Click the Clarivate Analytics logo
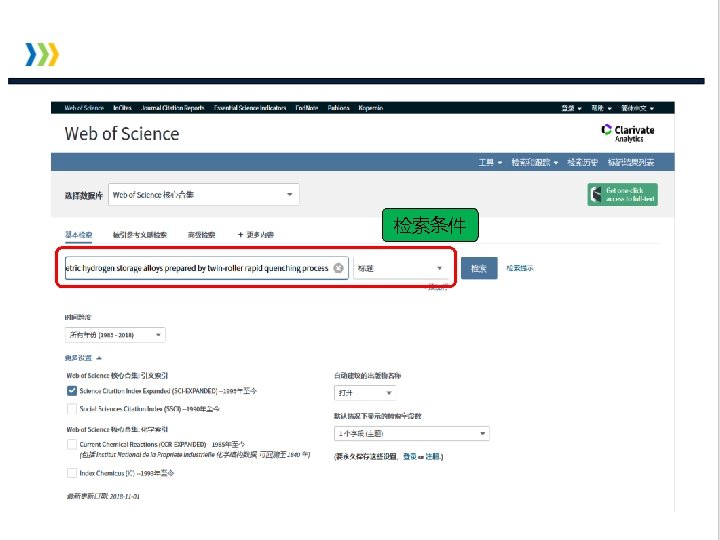 [628, 133]
